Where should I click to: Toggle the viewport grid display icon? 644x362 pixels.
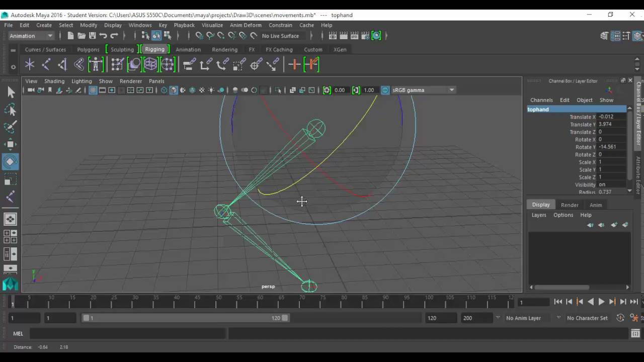(x=93, y=90)
